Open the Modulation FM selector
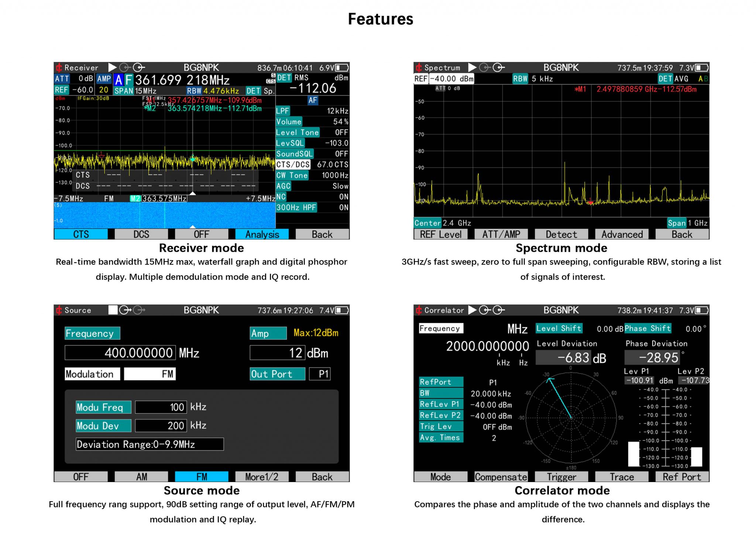The image size is (756, 540). coord(150,374)
